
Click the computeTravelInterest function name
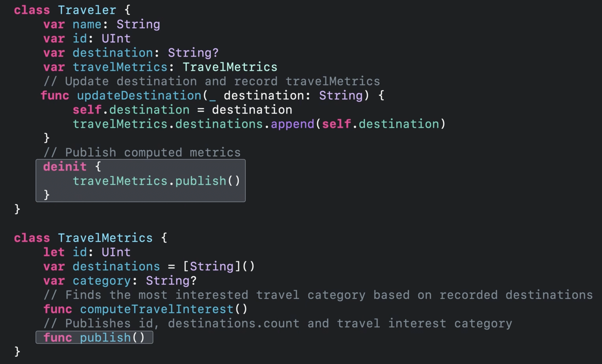pos(157,309)
